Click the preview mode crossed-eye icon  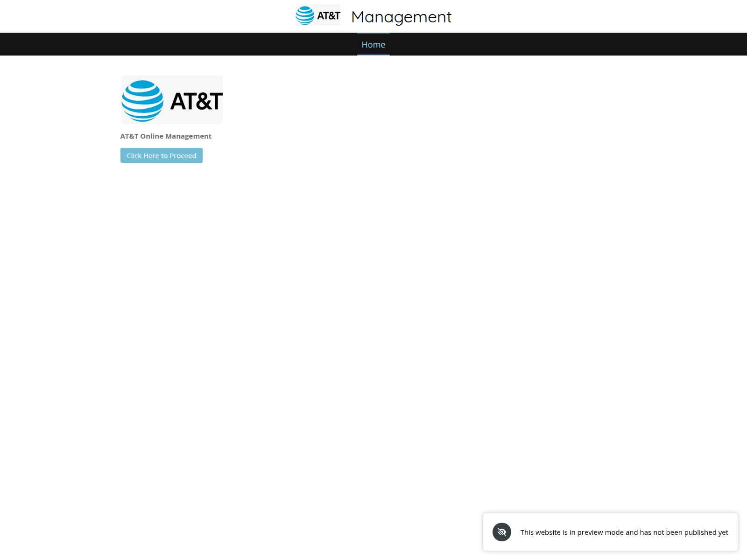[x=502, y=532]
